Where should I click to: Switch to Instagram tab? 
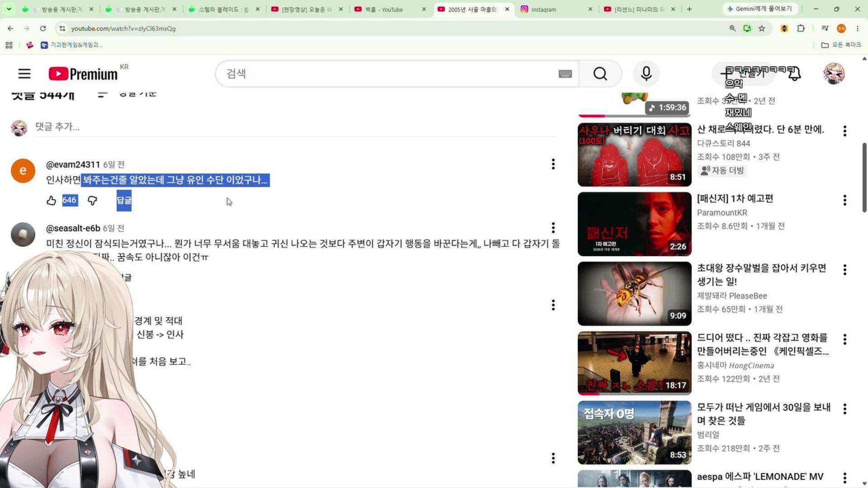coord(556,9)
